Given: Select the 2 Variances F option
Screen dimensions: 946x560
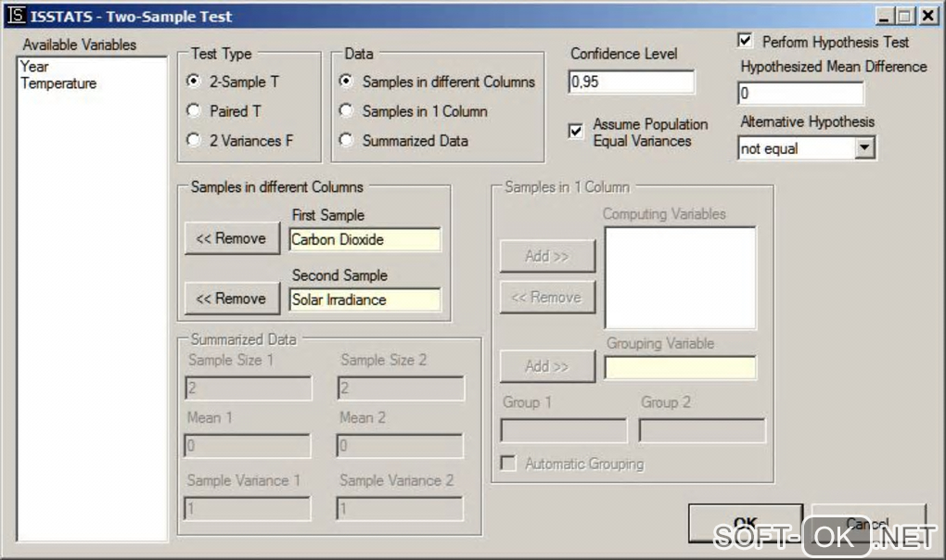Looking at the screenshot, I should pos(194,141).
